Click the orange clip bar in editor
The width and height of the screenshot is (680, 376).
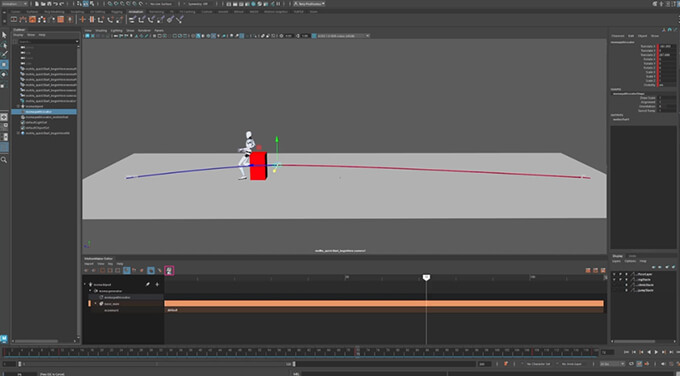tap(384, 304)
